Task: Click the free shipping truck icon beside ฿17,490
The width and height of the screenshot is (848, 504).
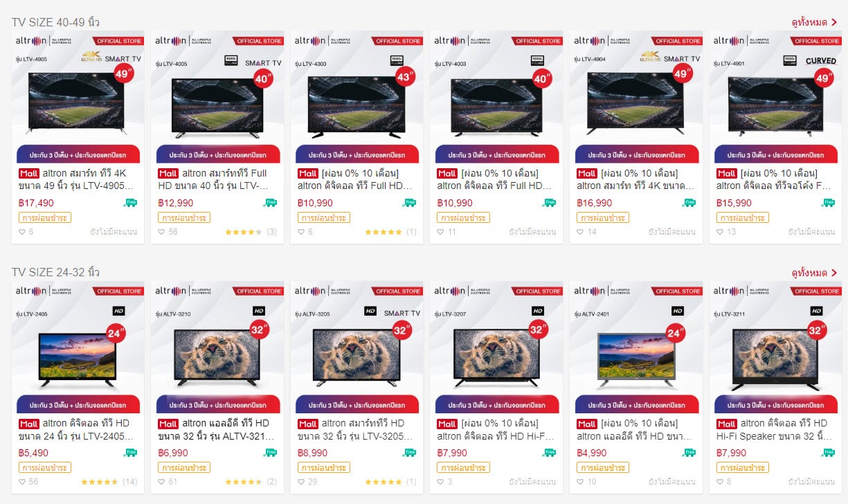Action: (x=130, y=203)
